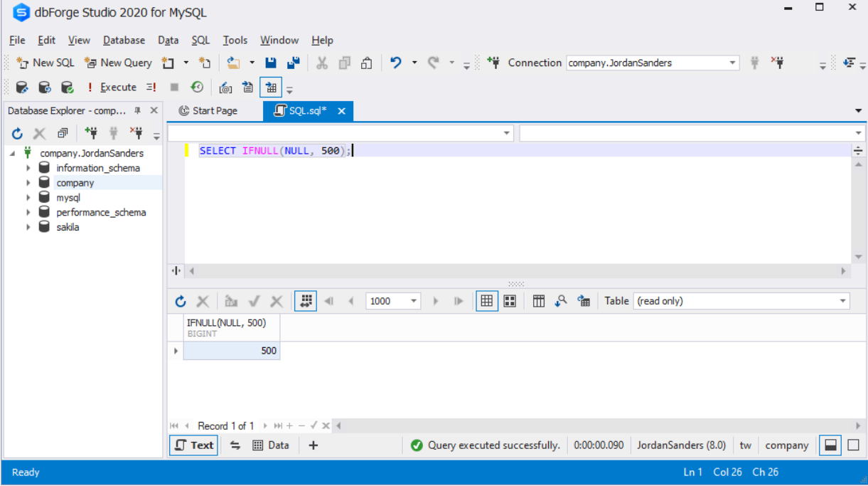Image resolution: width=868 pixels, height=486 pixels.
Task: Switch to Card View icon
Action: coord(510,301)
